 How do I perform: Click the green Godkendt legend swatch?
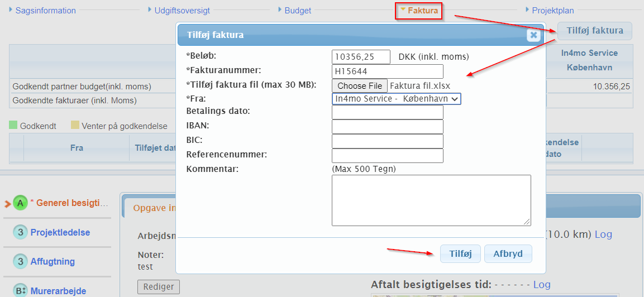point(13,126)
